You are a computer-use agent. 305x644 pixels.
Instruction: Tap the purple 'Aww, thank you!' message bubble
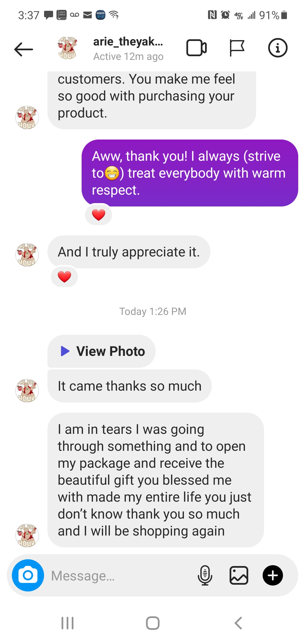[x=190, y=173]
